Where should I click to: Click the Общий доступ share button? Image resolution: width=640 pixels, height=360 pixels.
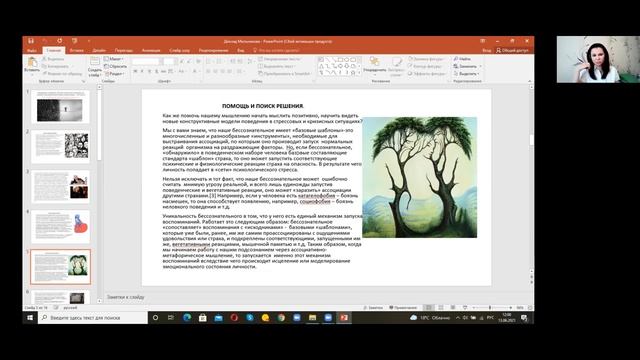point(512,51)
